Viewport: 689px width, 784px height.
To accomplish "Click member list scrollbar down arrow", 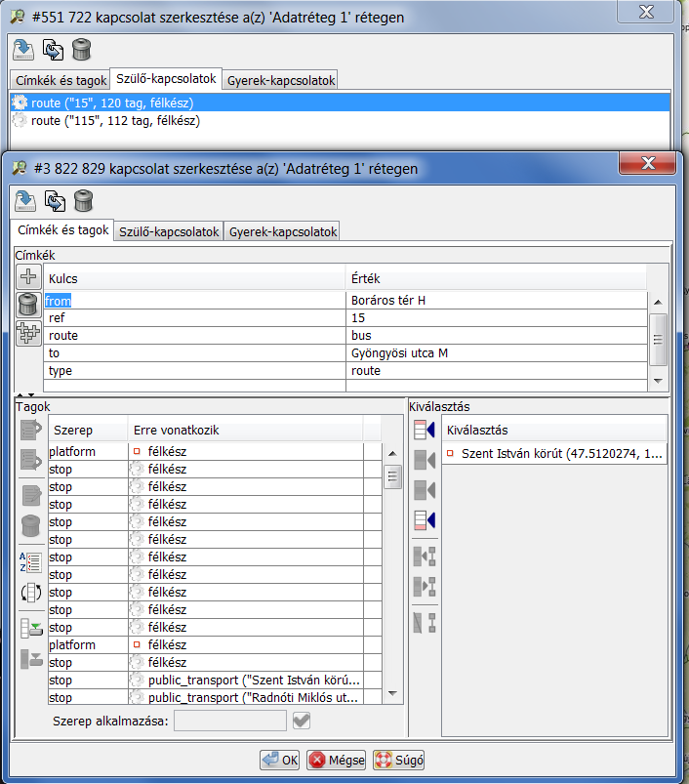I will coord(392,693).
